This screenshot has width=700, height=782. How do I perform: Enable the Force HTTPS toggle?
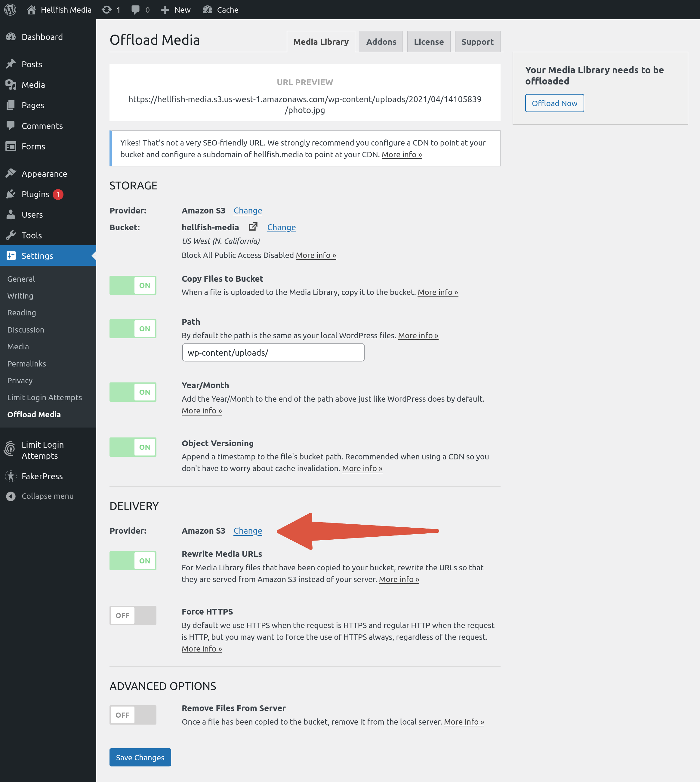point(133,615)
